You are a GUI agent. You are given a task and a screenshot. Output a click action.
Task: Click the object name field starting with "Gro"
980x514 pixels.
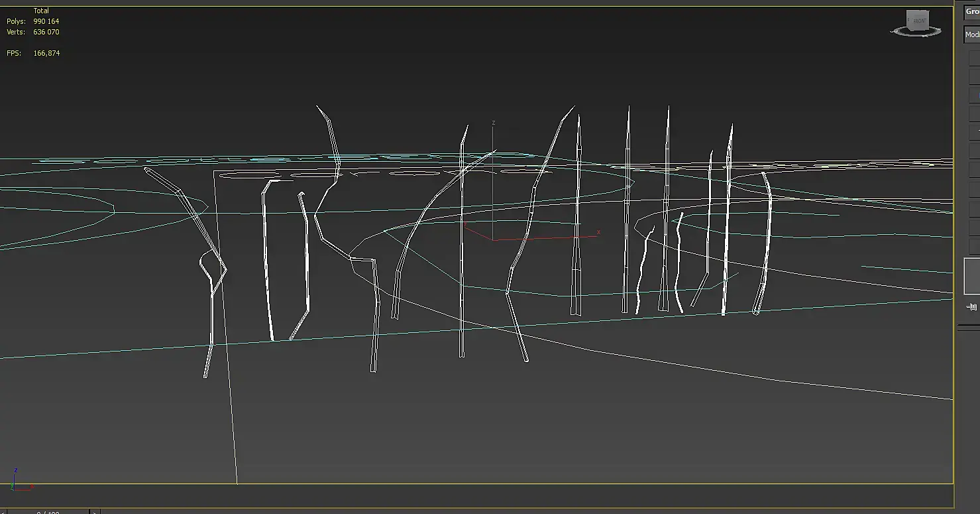coord(971,12)
